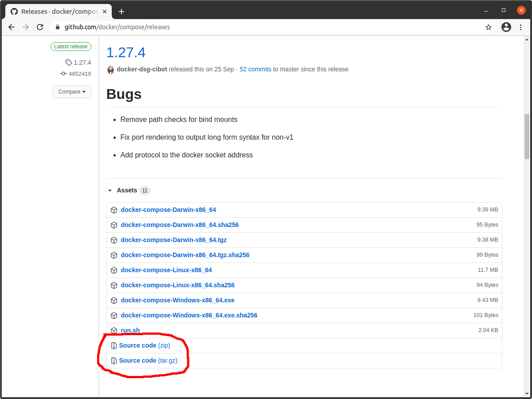Open a new tab with the plus icon
532x399 pixels.
pyautogui.click(x=121, y=11)
